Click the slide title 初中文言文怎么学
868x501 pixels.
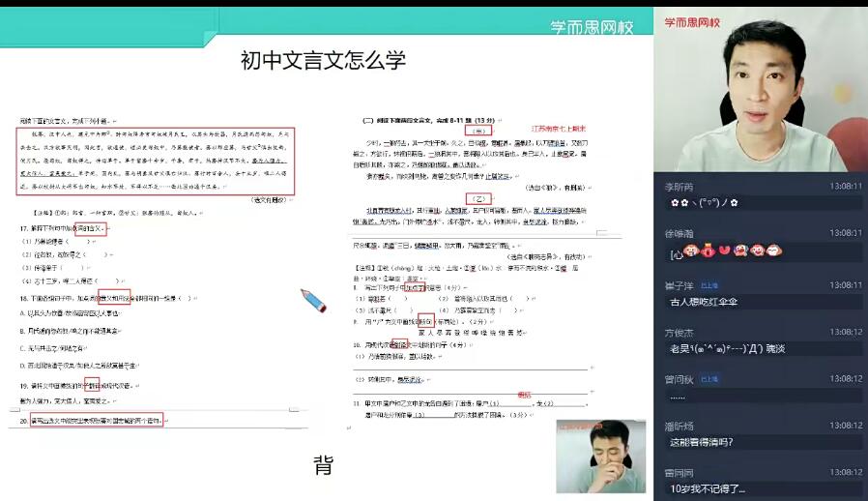tap(323, 61)
